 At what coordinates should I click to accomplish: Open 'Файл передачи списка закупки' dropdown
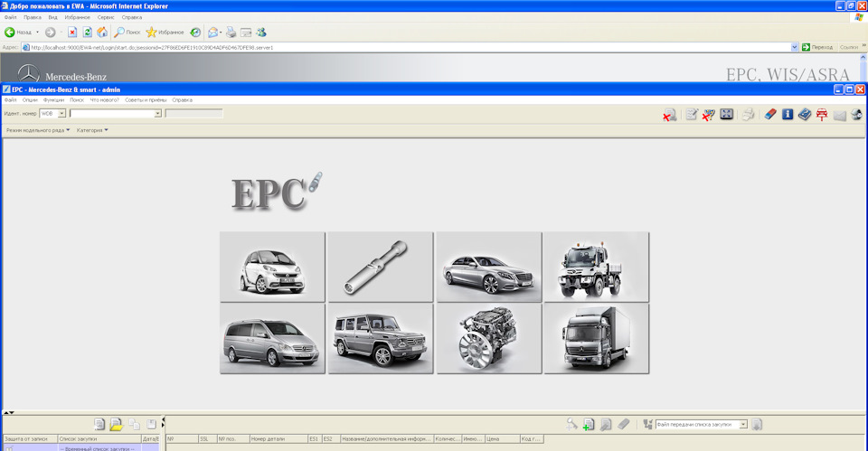[743, 425]
